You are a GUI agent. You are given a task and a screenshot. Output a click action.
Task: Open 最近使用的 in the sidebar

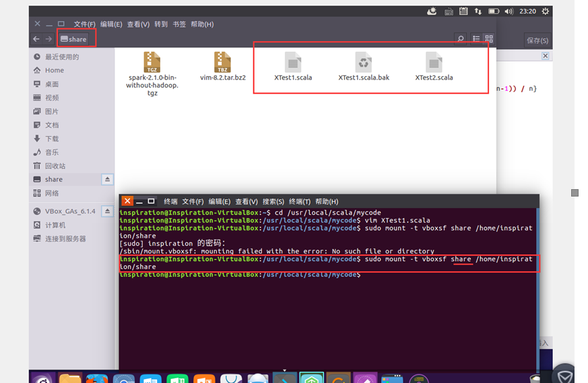[x=71, y=57]
